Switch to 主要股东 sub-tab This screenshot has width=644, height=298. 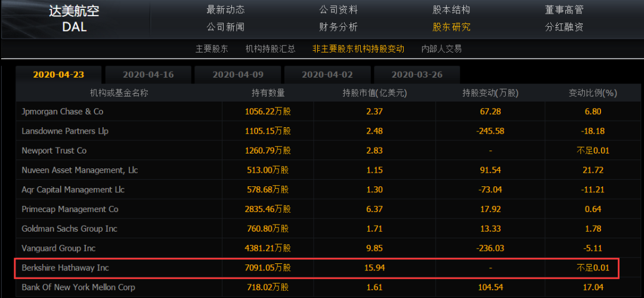(212, 49)
